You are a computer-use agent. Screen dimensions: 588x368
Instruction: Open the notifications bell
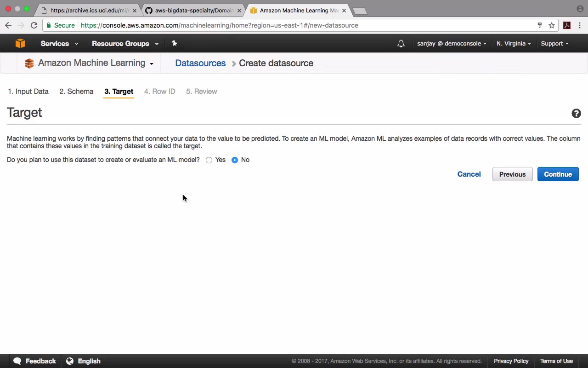coord(401,44)
